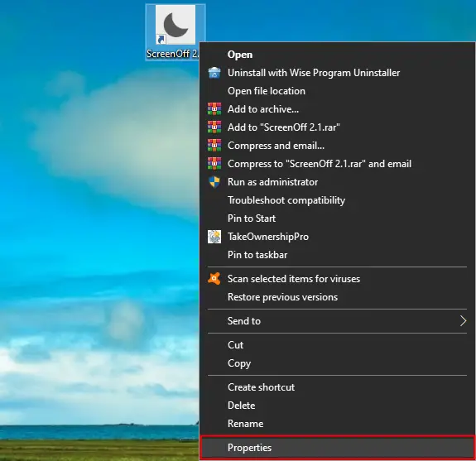The height and width of the screenshot is (461, 476).
Task: Pin the shortcut to Start
Action: (x=337, y=218)
